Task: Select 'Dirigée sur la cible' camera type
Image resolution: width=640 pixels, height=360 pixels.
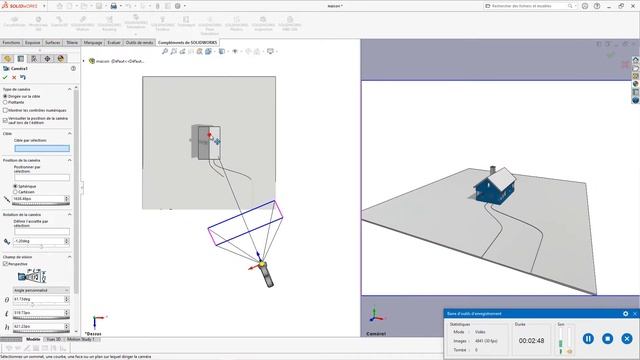Action: 5,96
